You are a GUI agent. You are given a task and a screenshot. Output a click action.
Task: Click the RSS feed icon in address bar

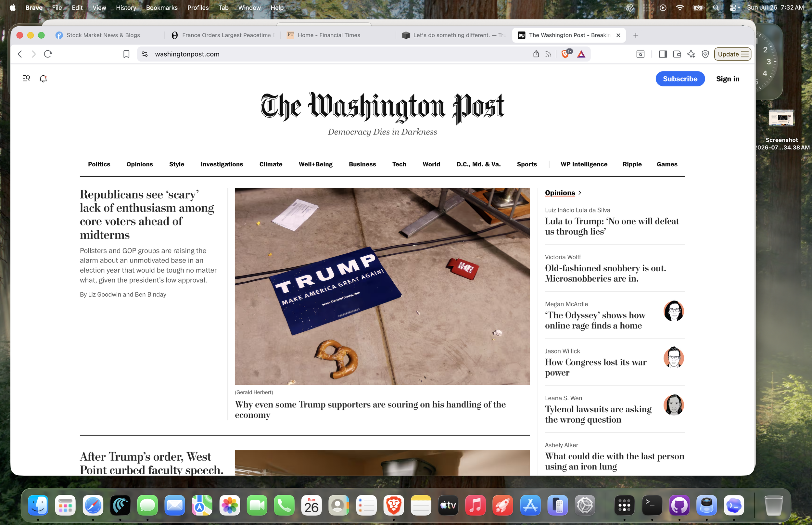[548, 54]
